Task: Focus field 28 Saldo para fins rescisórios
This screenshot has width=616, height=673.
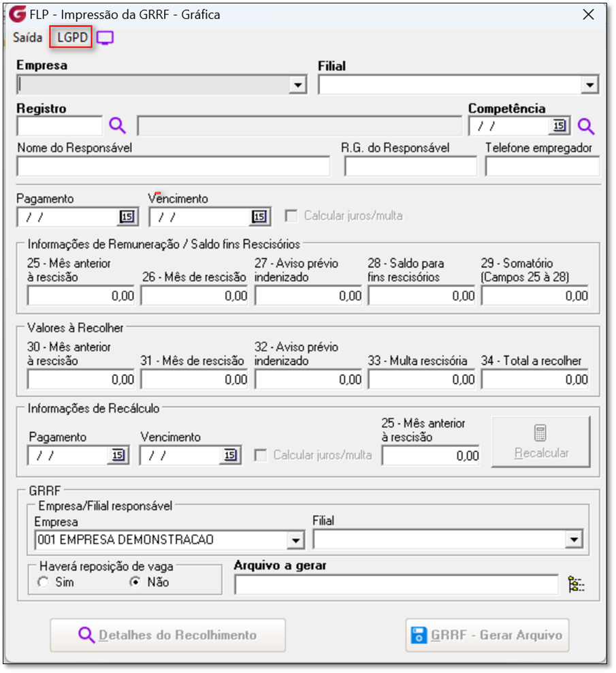Action: [x=422, y=296]
